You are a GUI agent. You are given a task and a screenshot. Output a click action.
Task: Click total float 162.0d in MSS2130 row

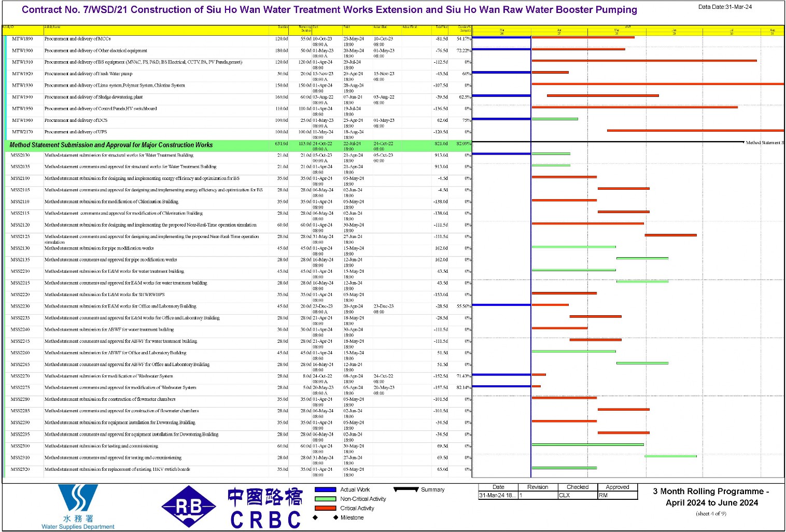pyautogui.click(x=442, y=248)
